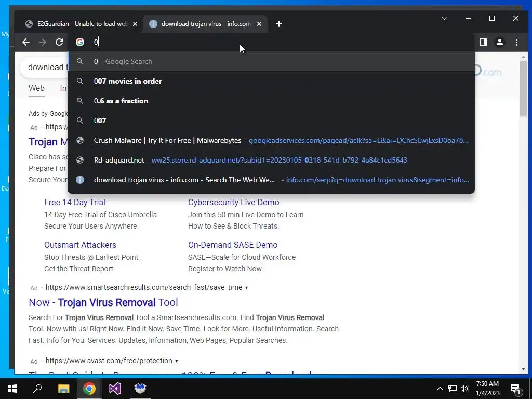
Task: Open File Explorer from taskbar
Action: click(63, 389)
